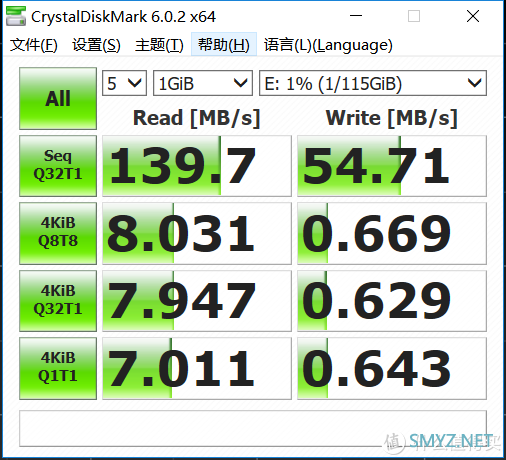Open the 设置(S) menu
The width and height of the screenshot is (506, 460).
click(x=96, y=45)
